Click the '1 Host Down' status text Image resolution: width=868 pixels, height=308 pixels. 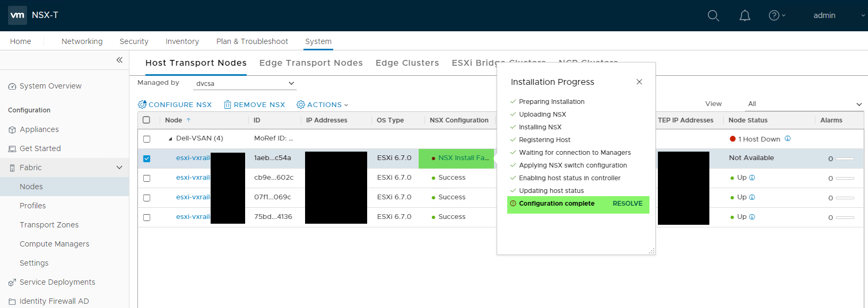[759, 139]
